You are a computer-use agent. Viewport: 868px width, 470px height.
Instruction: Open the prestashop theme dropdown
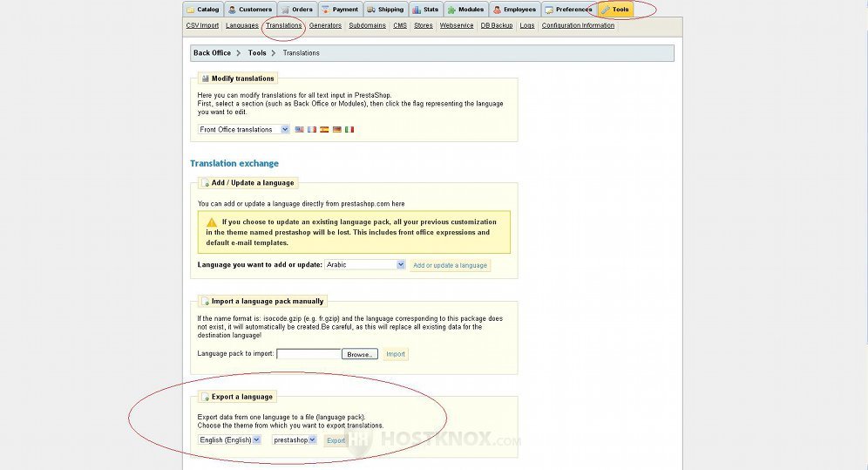click(x=294, y=440)
